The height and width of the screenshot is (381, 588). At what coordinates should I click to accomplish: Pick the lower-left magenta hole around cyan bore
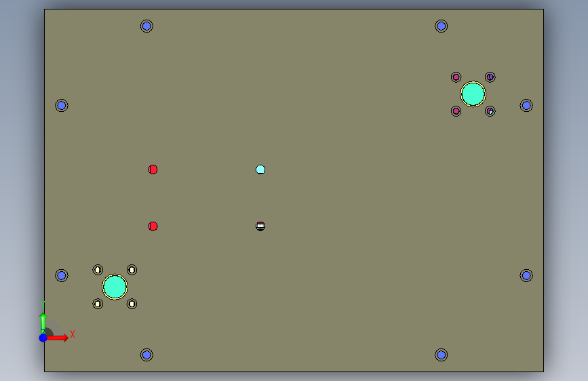pos(456,111)
